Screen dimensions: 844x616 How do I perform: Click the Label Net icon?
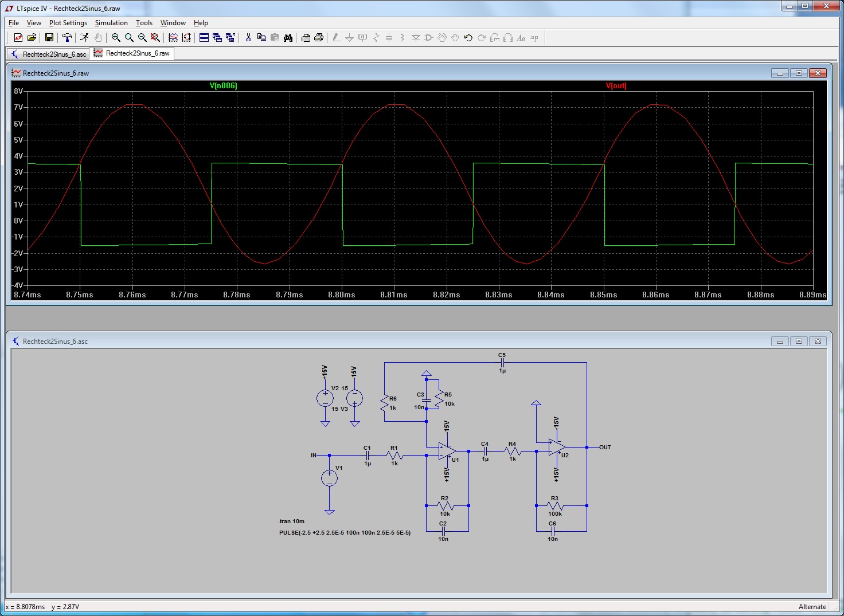click(362, 38)
